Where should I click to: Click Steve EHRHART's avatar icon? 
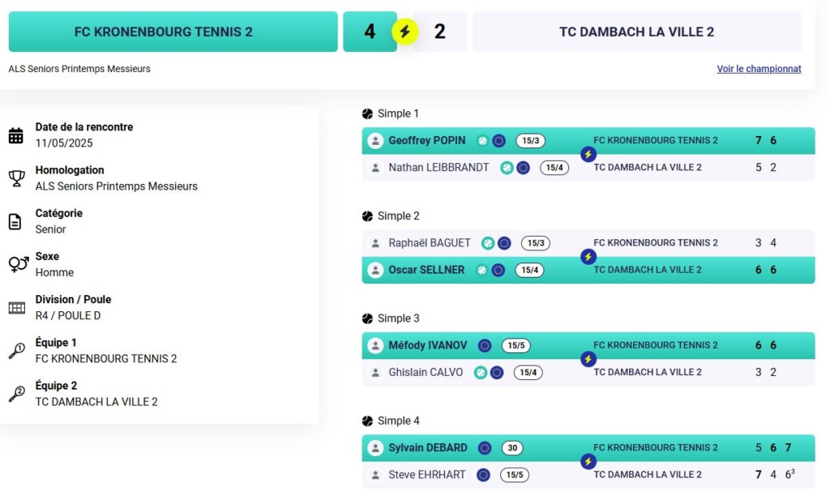tap(375, 475)
